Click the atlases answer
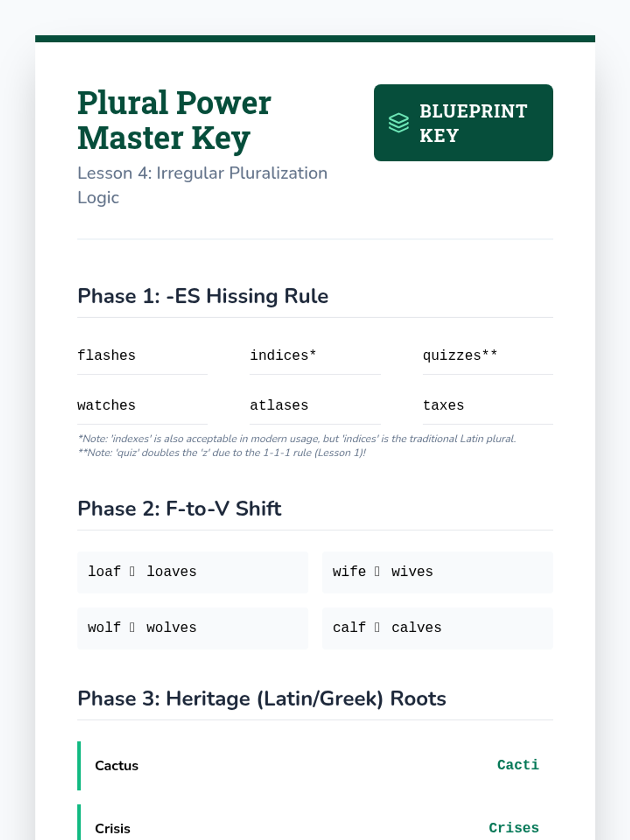 tap(279, 405)
